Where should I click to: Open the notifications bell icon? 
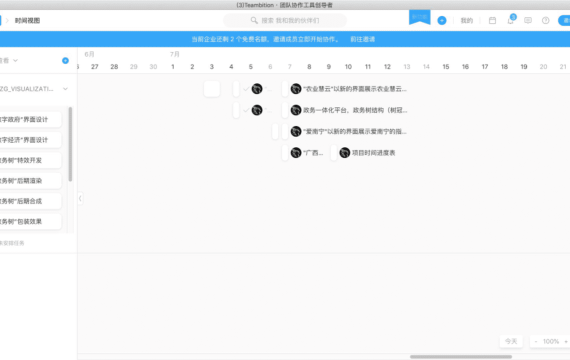[510, 21]
